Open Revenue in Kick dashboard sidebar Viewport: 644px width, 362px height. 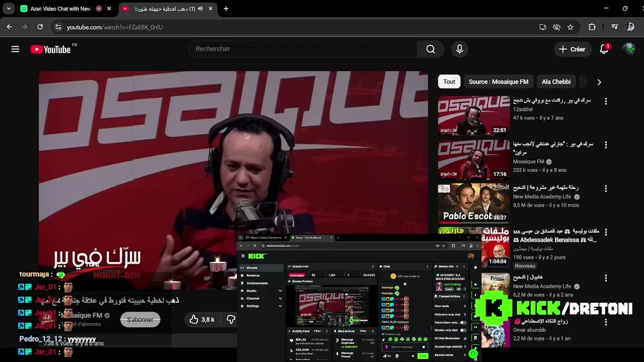(x=261, y=276)
